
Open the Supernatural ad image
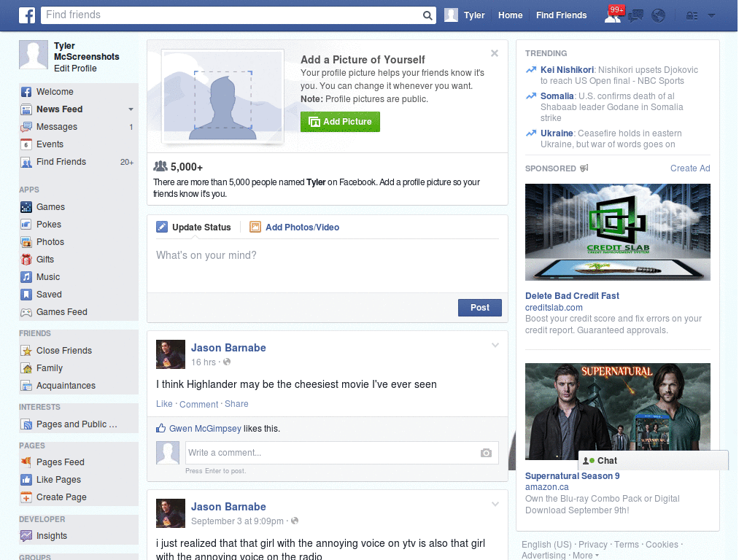pyautogui.click(x=617, y=411)
